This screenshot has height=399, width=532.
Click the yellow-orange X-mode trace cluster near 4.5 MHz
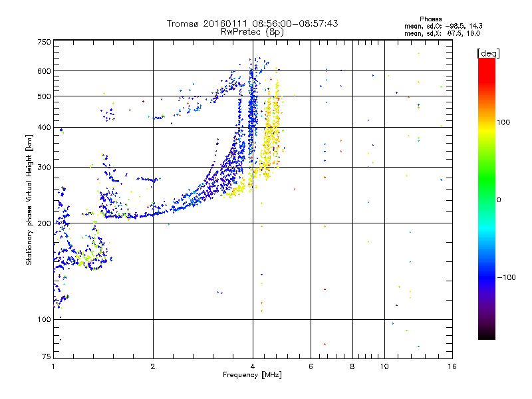[x=271, y=136]
